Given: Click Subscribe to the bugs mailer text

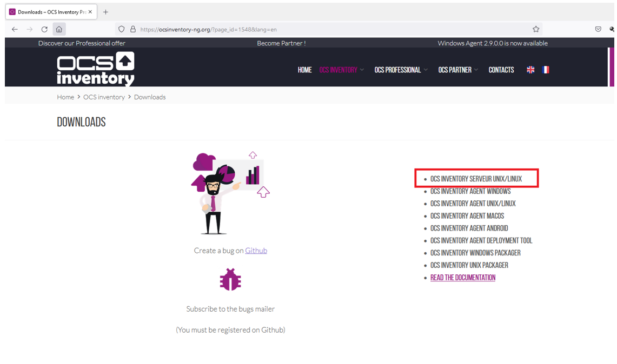Looking at the screenshot, I should coord(230,309).
